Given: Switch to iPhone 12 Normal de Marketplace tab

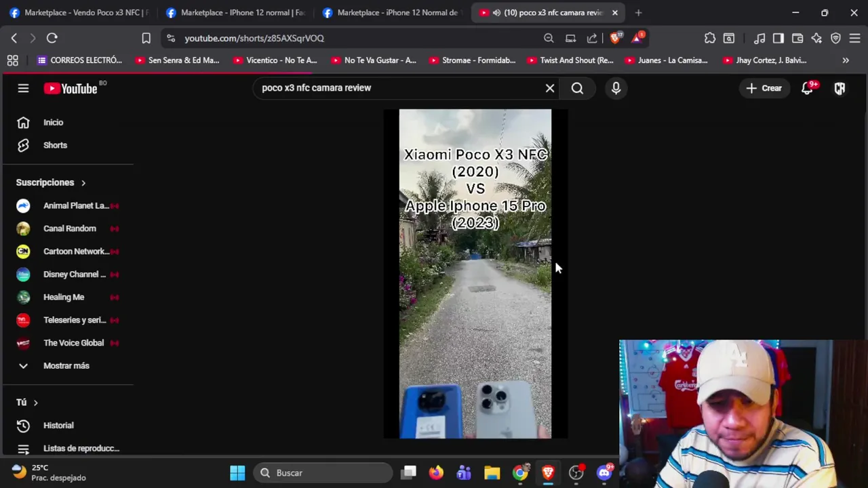Looking at the screenshot, I should (392, 13).
